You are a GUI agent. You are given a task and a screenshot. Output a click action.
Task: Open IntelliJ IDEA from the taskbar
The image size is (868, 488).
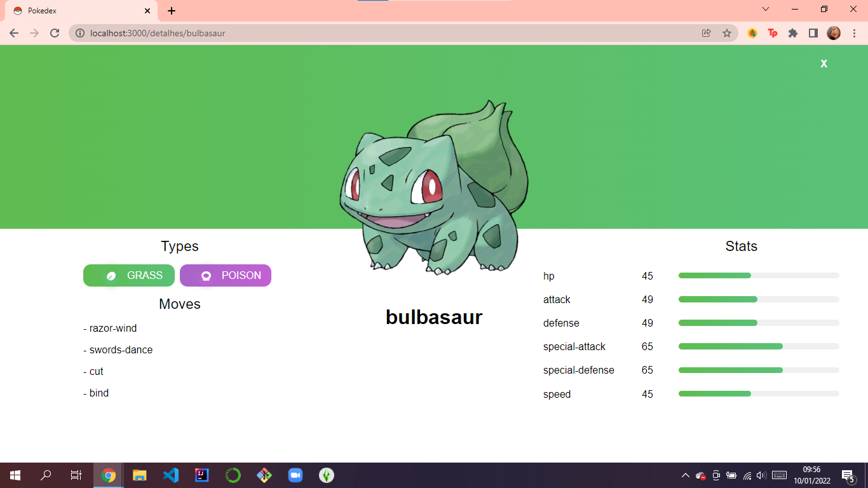201,475
